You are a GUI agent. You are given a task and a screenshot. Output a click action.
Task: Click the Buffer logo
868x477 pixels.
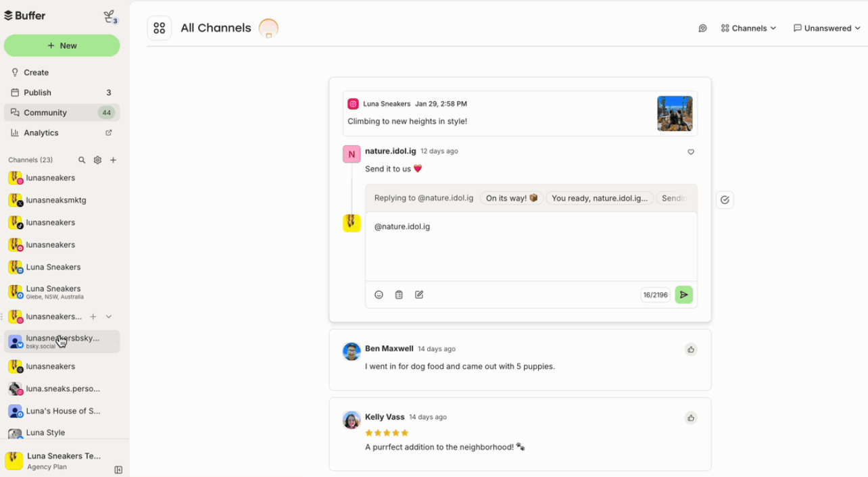point(25,16)
